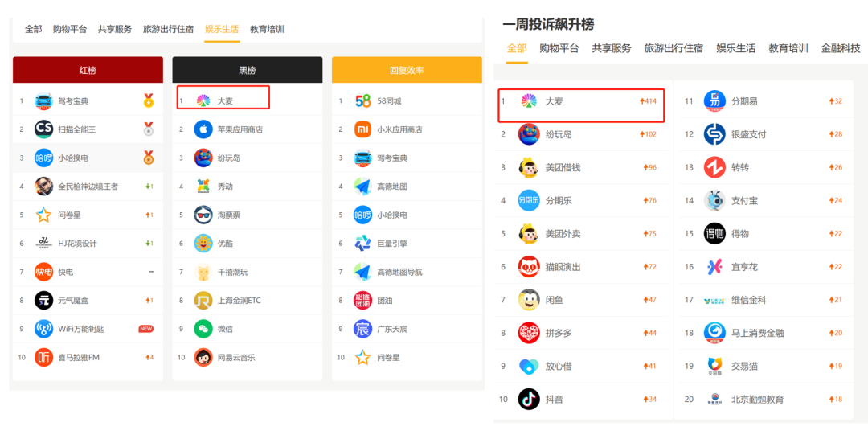Select 金融科技 tab in 一周投诉飙升榜
868x447 pixels.
click(x=841, y=48)
